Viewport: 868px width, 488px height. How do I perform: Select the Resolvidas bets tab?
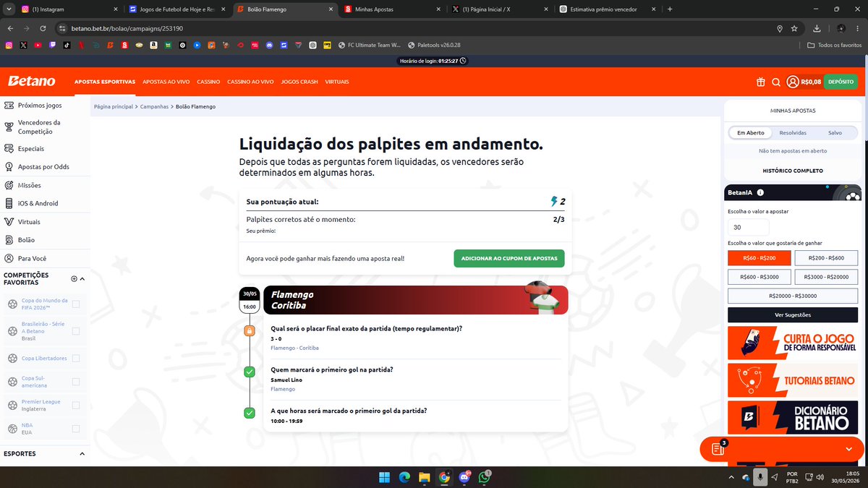pos(793,133)
